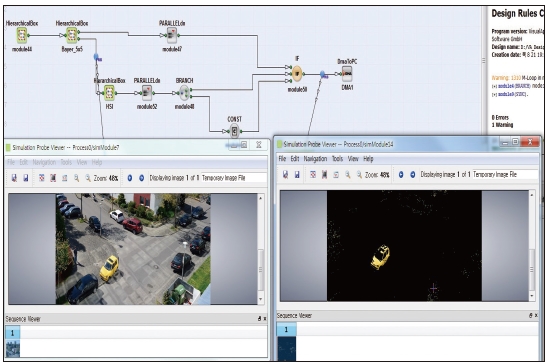Select the CONST operator node
This screenshot has width=548, height=364.
coord(235,131)
